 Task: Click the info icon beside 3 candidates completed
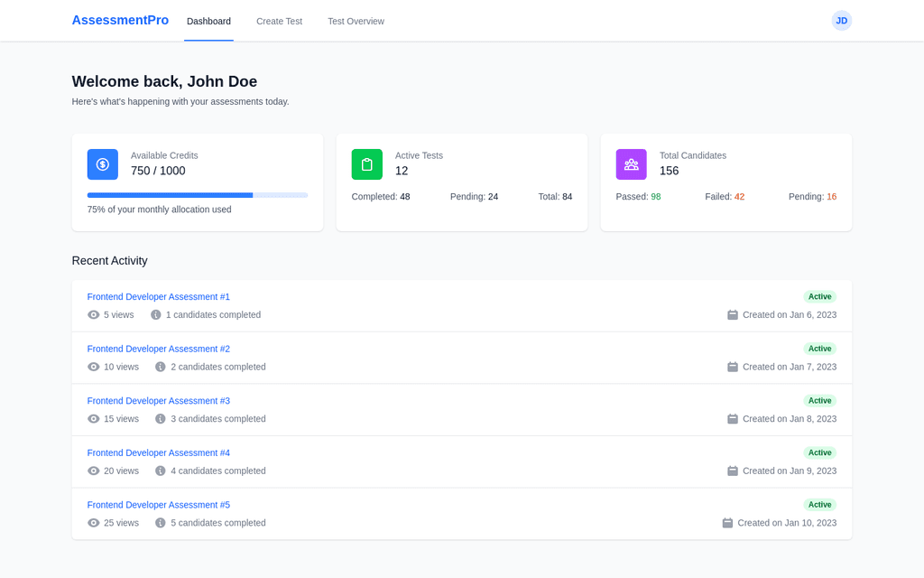pos(161,419)
